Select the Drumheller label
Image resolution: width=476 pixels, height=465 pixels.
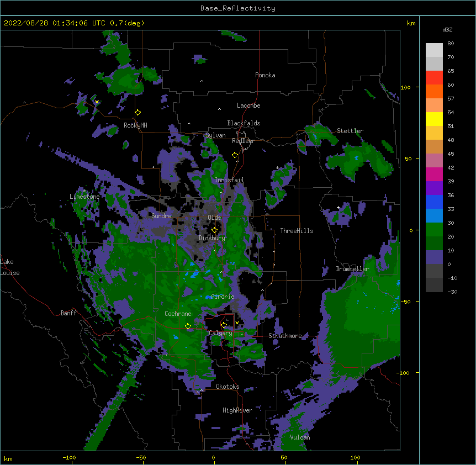(352, 269)
